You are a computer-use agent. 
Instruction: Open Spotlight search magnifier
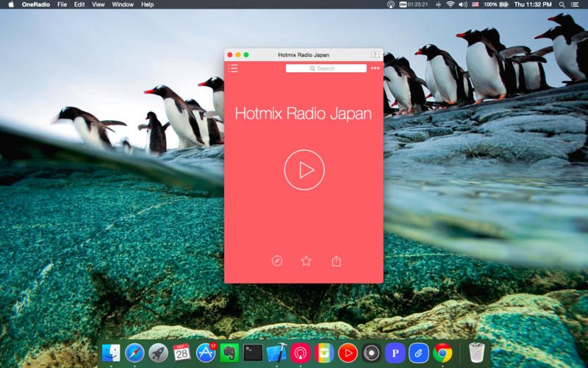(562, 4)
